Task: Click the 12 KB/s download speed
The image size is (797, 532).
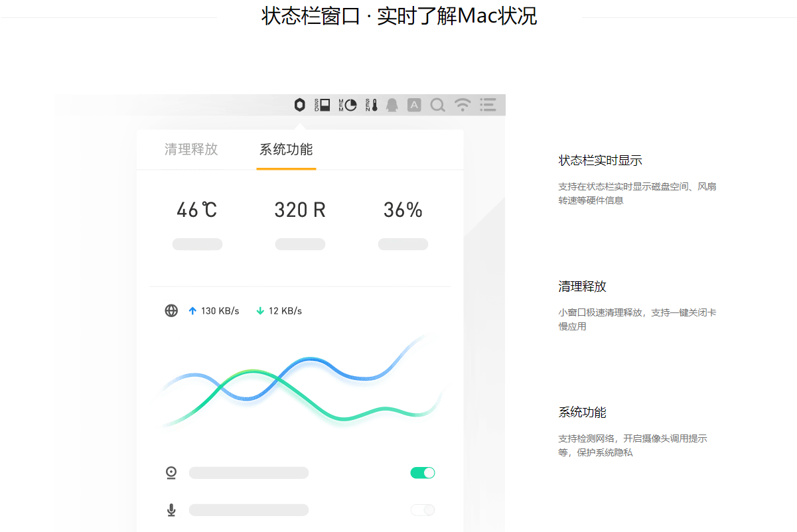Action: [x=285, y=310]
